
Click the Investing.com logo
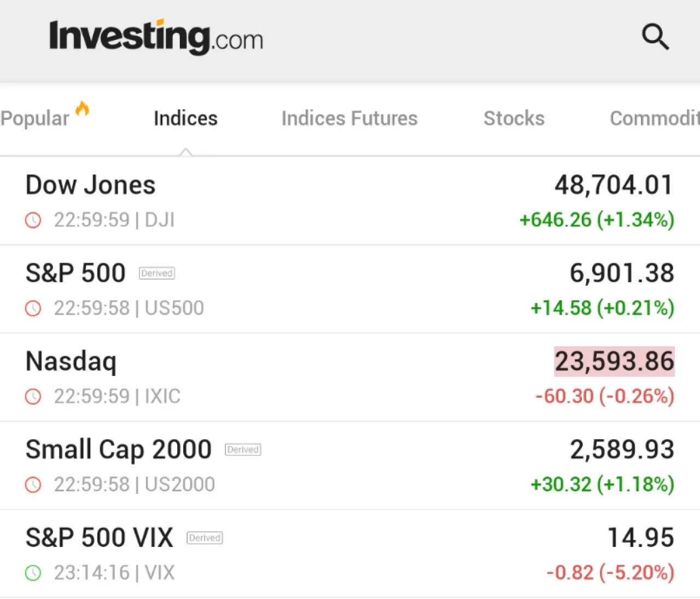point(156,38)
